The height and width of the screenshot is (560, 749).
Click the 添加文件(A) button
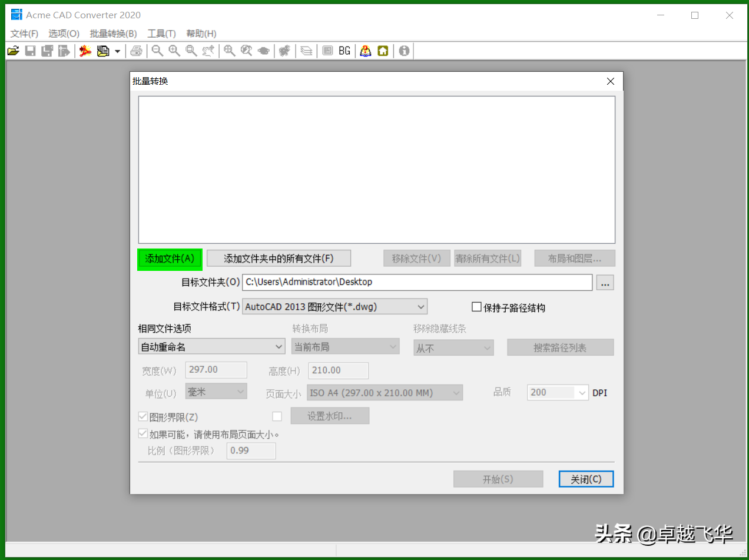coord(170,259)
